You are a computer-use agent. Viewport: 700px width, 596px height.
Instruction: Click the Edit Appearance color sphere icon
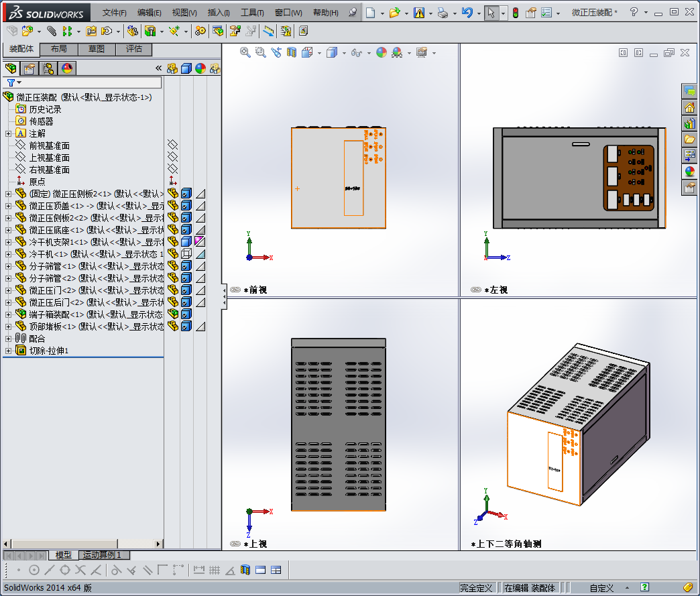tap(381, 52)
